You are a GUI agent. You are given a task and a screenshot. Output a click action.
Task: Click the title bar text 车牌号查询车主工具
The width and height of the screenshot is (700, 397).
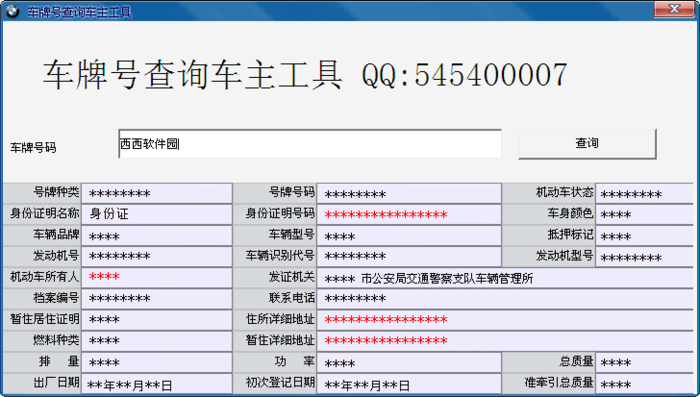pyautogui.click(x=79, y=12)
